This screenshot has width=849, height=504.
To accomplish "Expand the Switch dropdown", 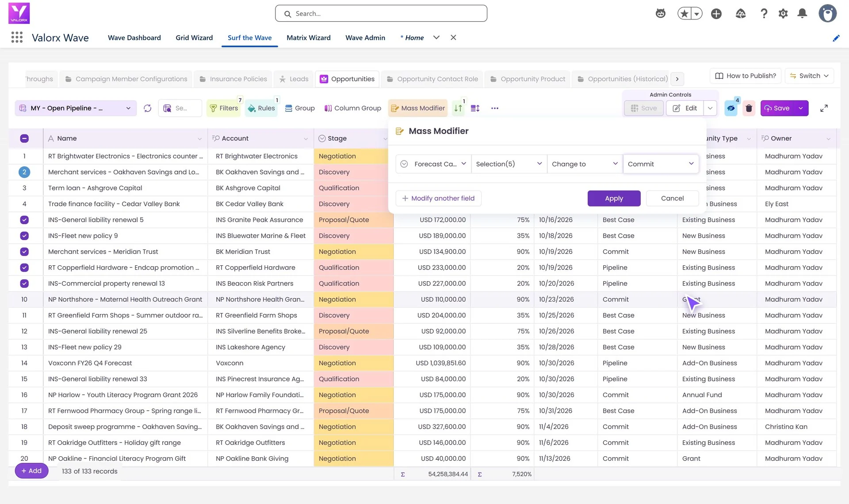I will [x=809, y=76].
